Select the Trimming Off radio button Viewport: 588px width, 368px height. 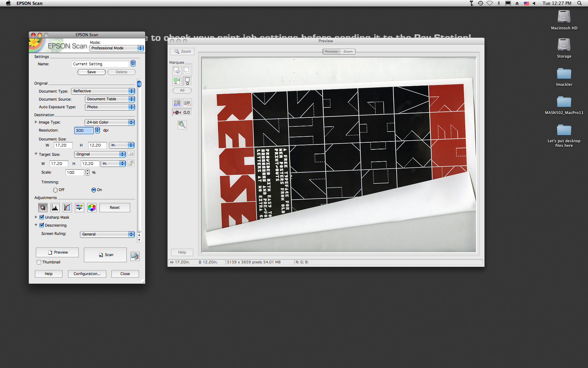pos(55,190)
